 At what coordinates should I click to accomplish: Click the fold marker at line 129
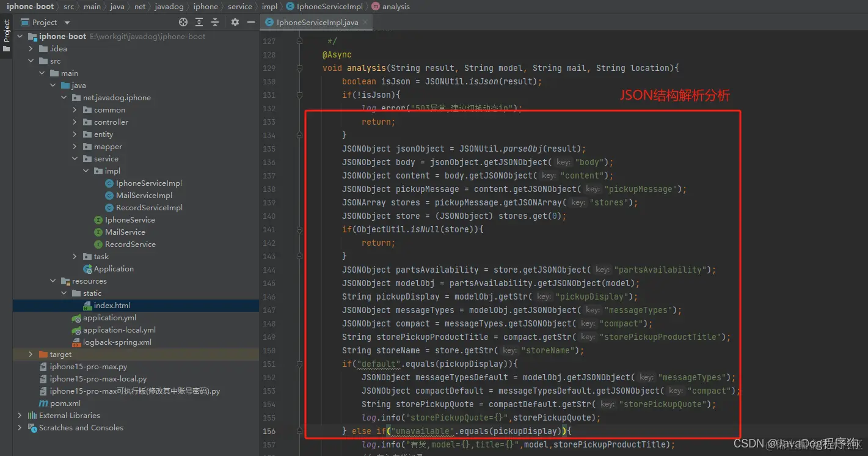click(x=300, y=68)
